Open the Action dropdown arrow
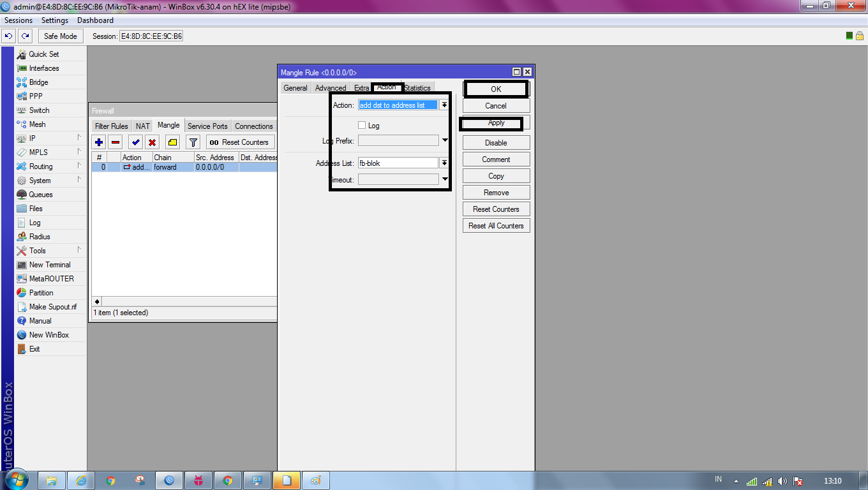 [x=444, y=105]
